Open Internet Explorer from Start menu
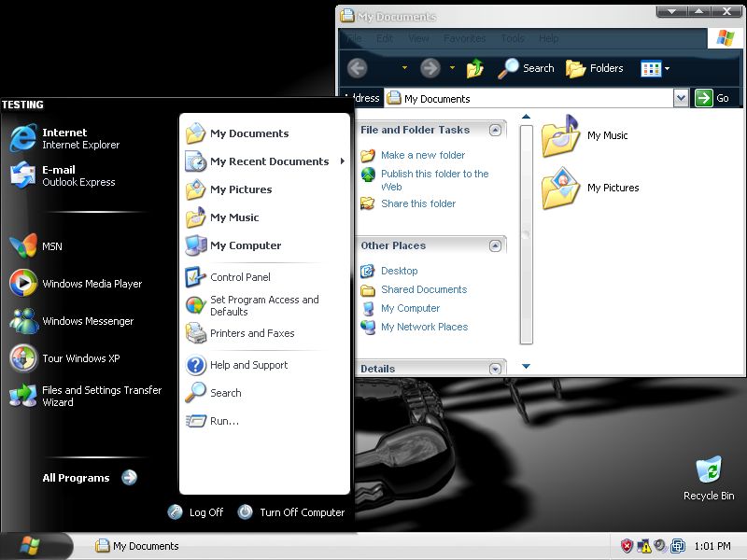 tap(64, 138)
